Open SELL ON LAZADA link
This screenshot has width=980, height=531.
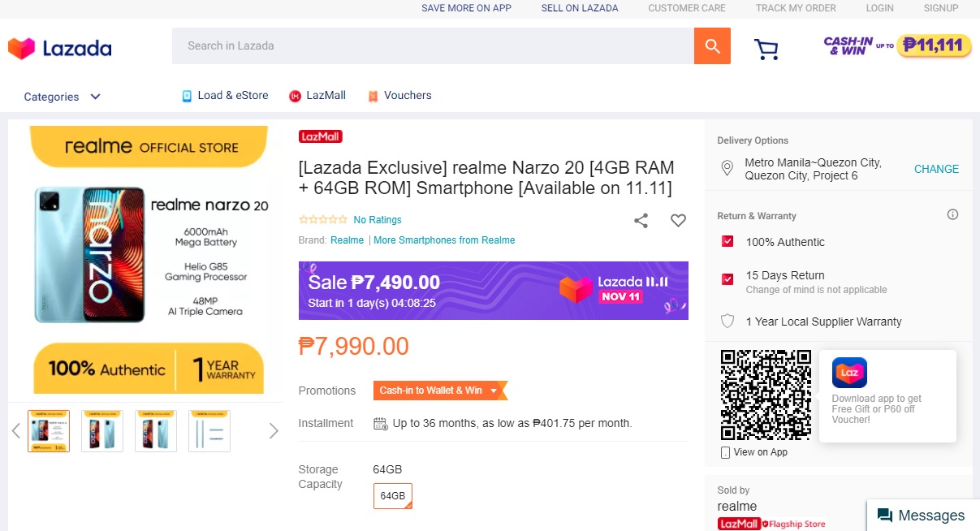580,8
